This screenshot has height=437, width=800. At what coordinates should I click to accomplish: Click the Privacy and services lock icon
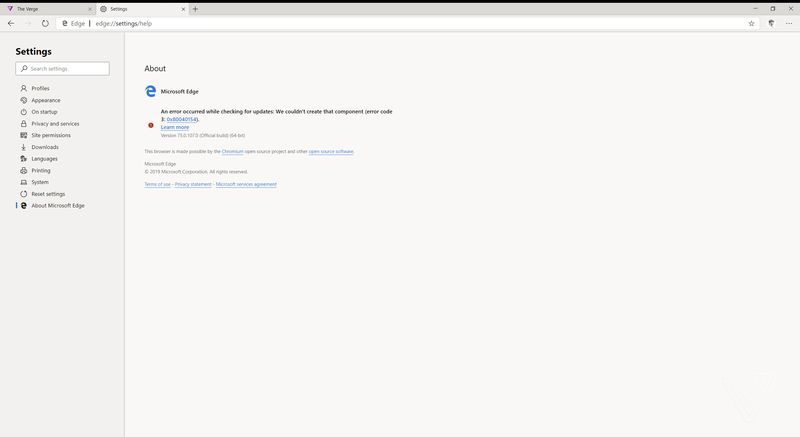pyautogui.click(x=23, y=123)
